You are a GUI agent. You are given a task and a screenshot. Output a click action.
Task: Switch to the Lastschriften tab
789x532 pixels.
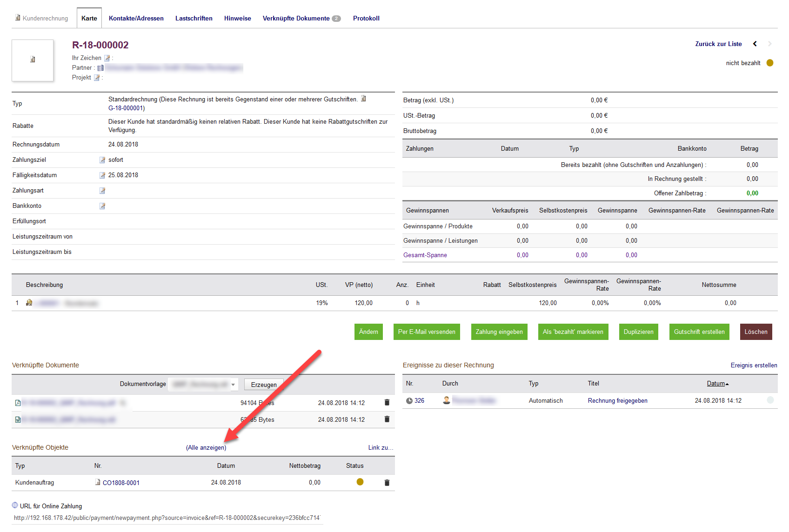194,19
